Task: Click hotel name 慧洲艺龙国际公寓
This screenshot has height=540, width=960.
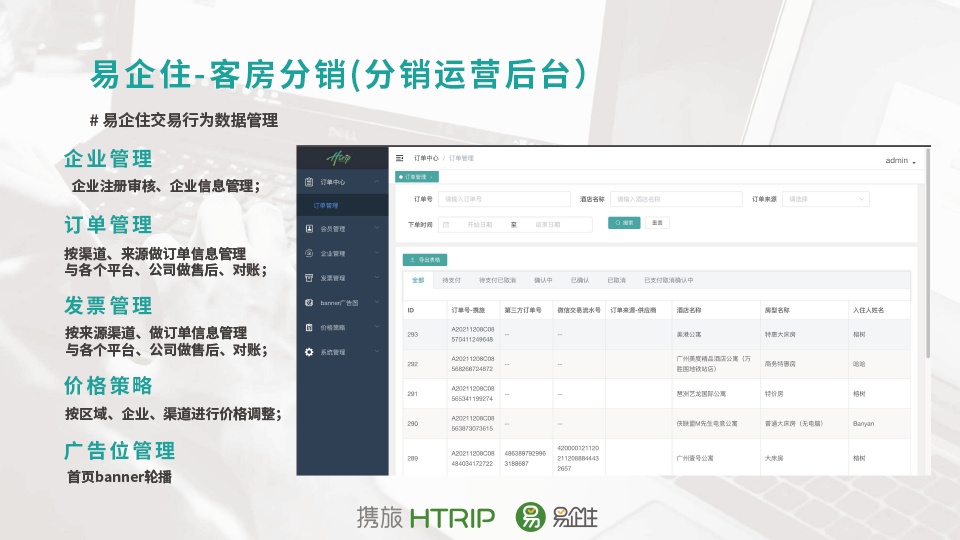Action: [701, 394]
